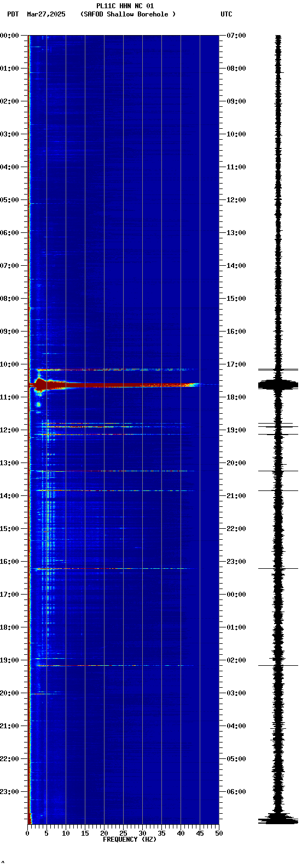Click the UTC time label '21:00'

[x=236, y=496]
